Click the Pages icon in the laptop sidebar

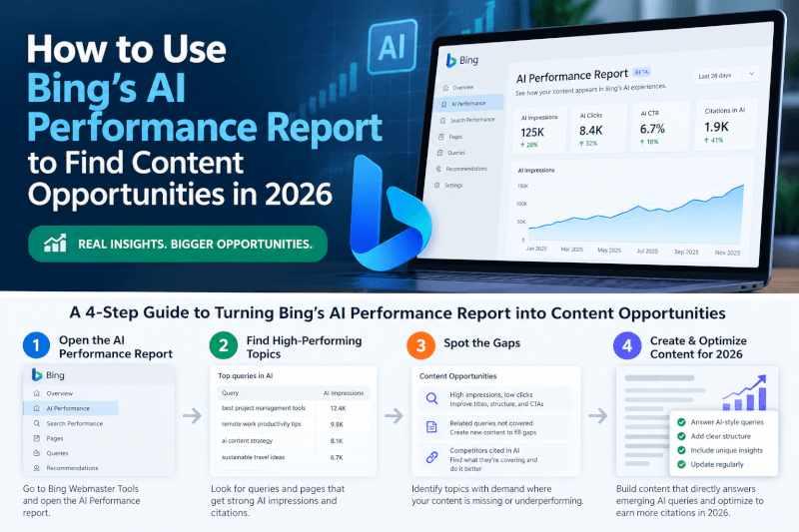pyautogui.click(x=441, y=137)
